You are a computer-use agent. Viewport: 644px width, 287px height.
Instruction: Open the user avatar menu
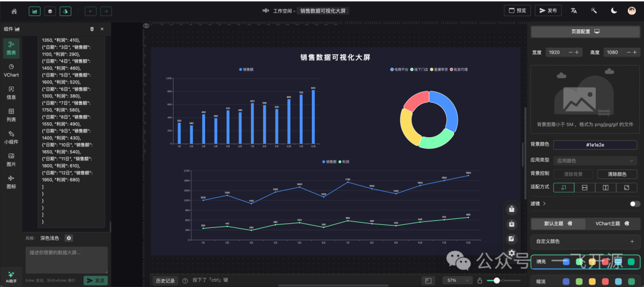631,11
